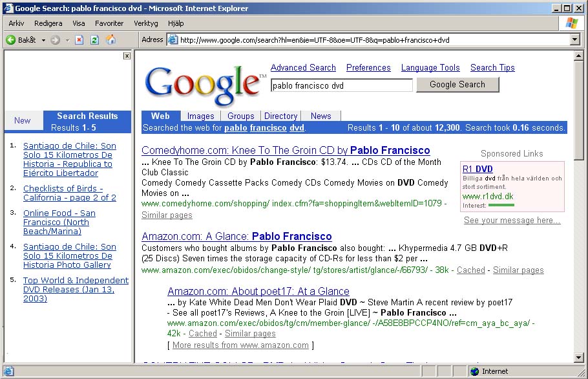Open Top World & Independent DVD Releases result
This screenshot has height=379, width=588.
pos(76,289)
